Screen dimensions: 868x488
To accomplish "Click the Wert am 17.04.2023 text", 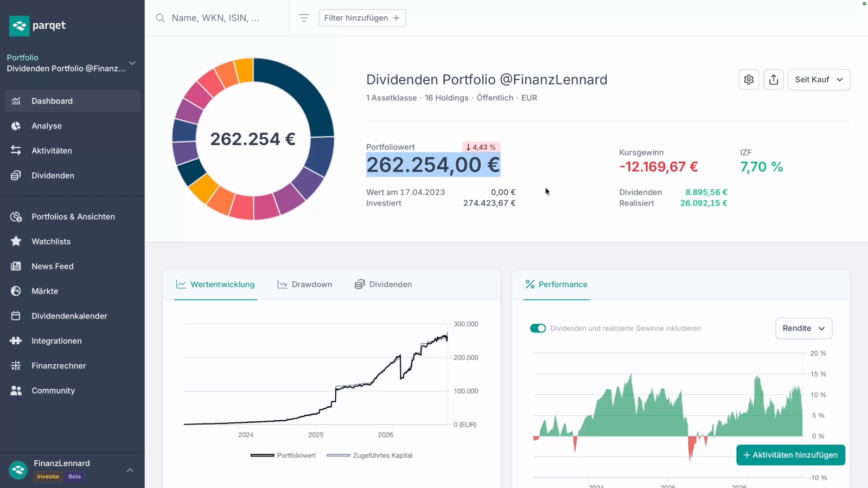I will tap(405, 192).
